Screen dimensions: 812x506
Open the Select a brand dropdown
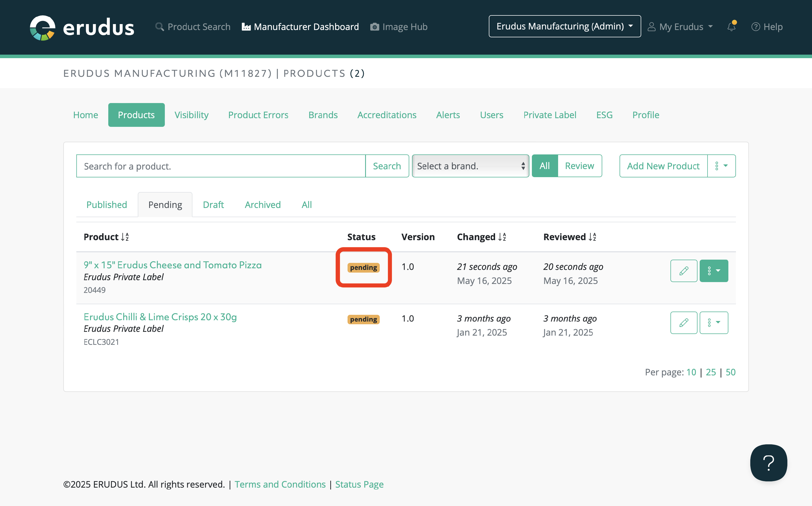click(x=470, y=166)
